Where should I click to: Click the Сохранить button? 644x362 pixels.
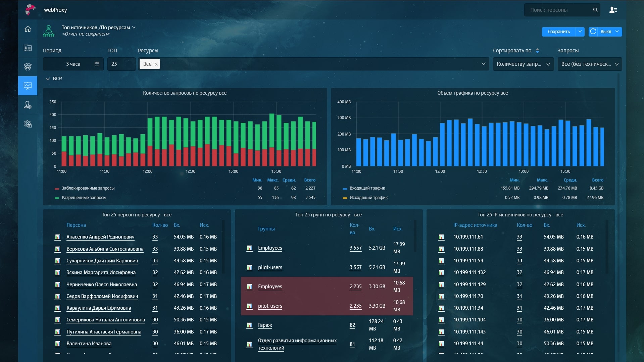[558, 32]
